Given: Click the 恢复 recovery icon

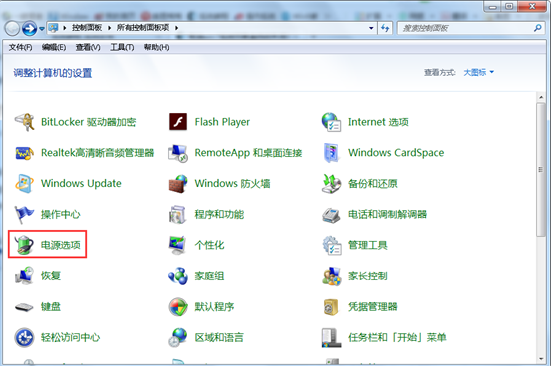Looking at the screenshot, I should click(24, 276).
